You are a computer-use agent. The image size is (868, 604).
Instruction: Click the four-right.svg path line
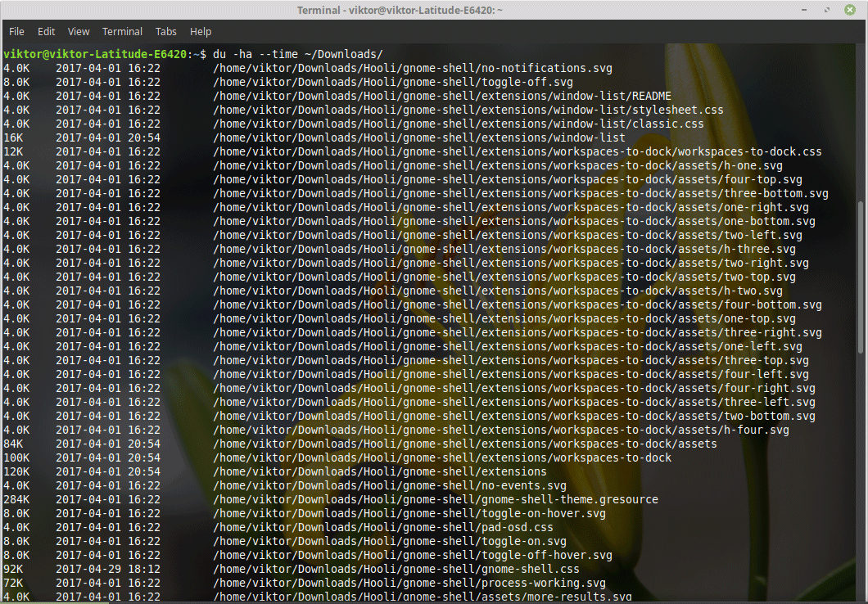[x=514, y=388]
